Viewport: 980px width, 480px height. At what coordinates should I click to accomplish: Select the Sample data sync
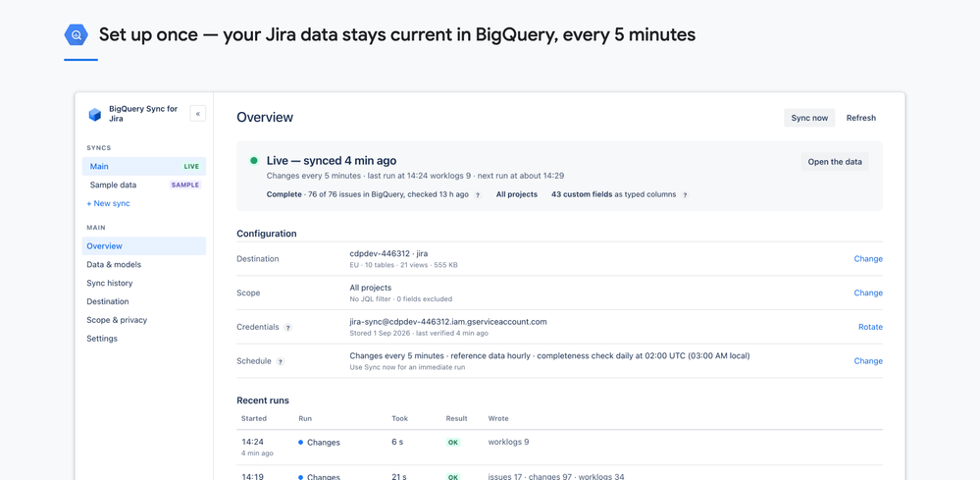coord(144,185)
